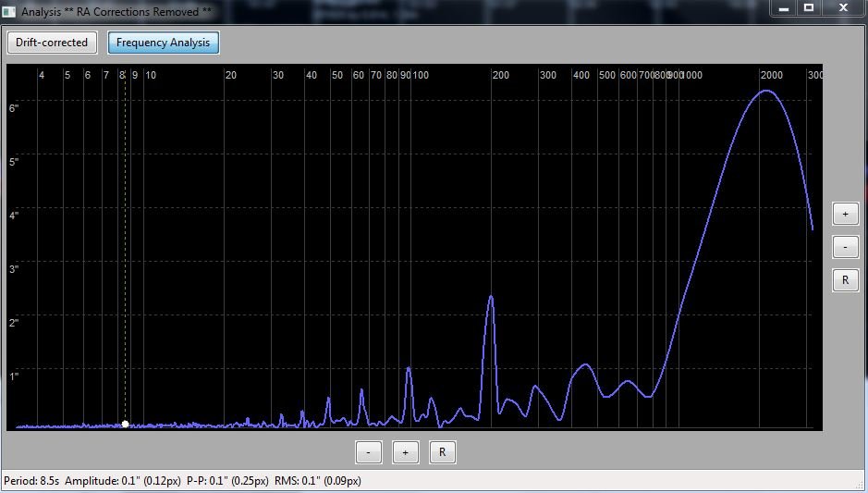Click the Period: 8.5s status text
The width and height of the screenshot is (868, 493).
31,481
